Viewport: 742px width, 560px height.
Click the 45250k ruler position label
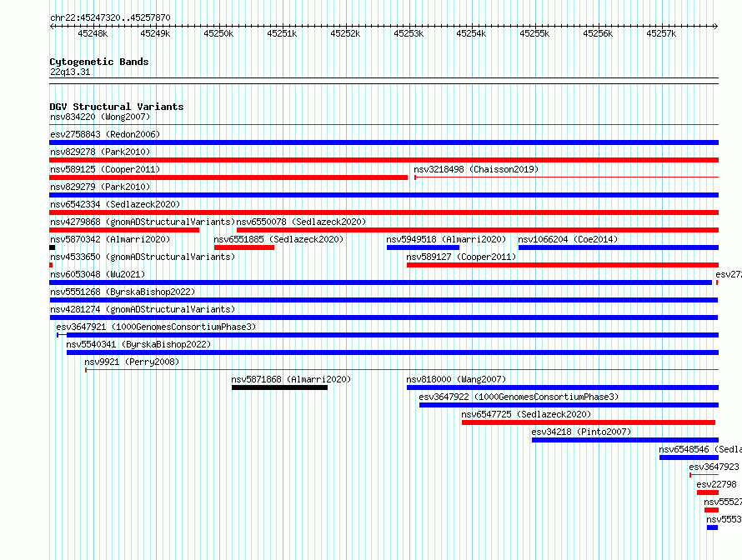(218, 33)
